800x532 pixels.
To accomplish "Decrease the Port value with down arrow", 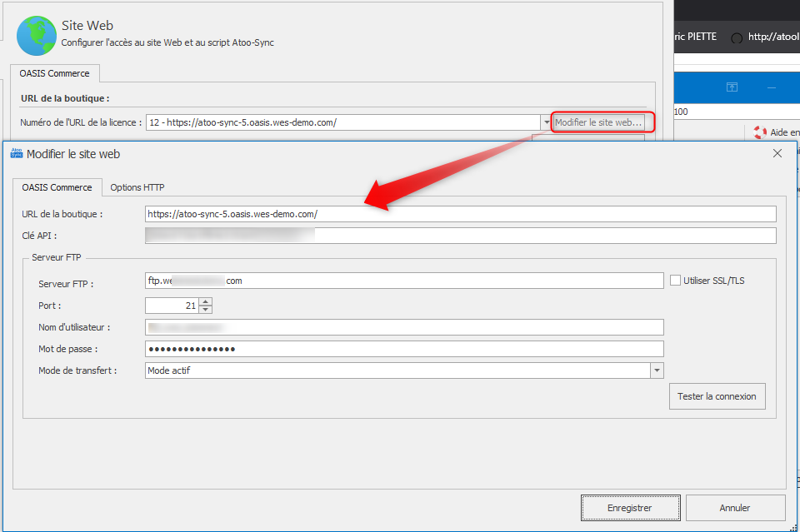I will click(205, 310).
